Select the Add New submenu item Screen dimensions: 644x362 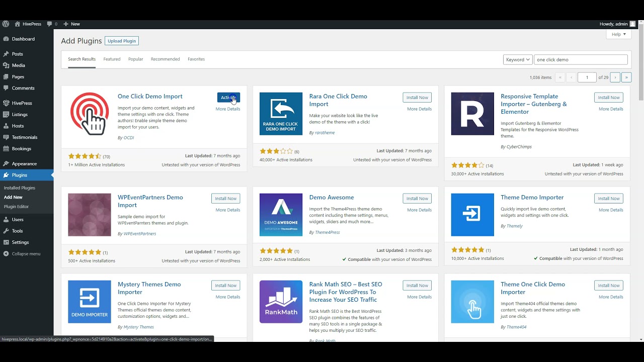click(x=13, y=197)
